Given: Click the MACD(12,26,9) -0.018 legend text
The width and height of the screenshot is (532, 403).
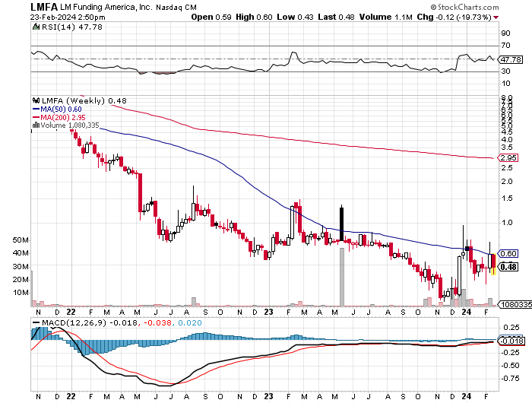Looking at the screenshot, I should pos(90,322).
